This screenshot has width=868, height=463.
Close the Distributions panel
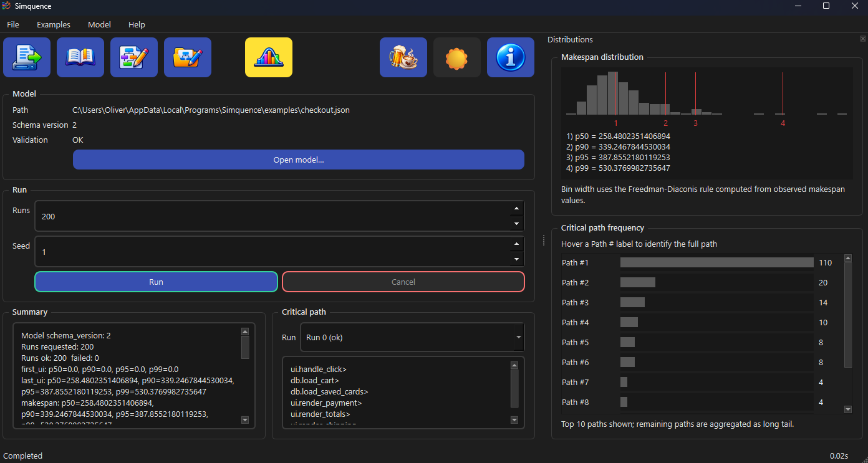point(862,39)
